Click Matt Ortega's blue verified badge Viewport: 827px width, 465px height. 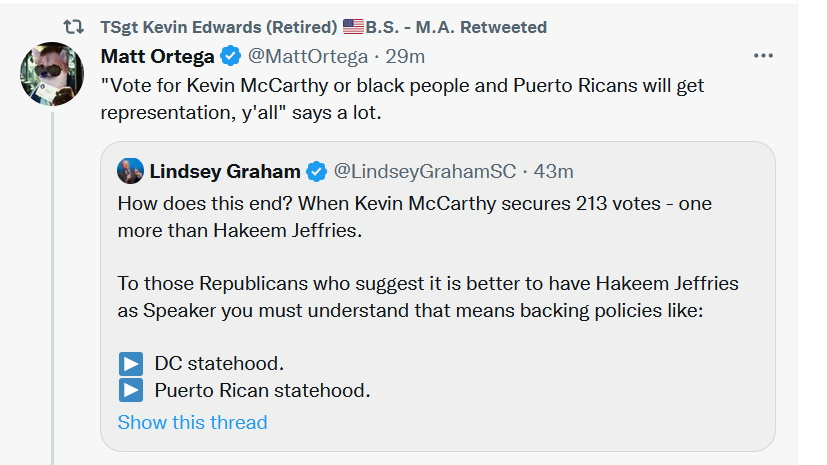pyautogui.click(x=230, y=55)
